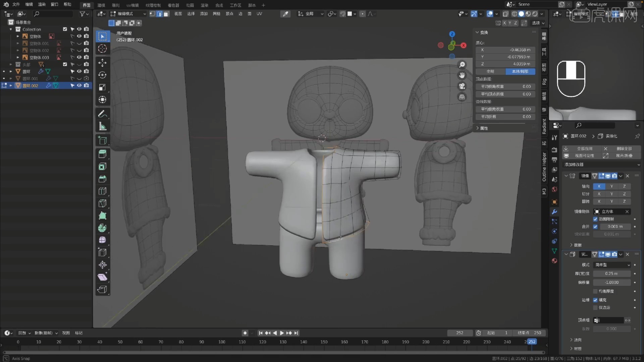Enable face select mode

(x=166, y=14)
